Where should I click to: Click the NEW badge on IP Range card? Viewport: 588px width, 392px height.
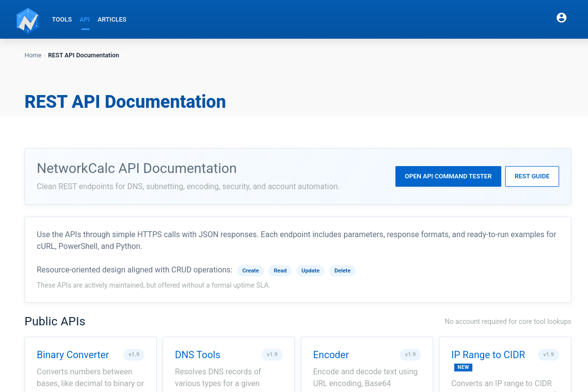[x=463, y=367]
